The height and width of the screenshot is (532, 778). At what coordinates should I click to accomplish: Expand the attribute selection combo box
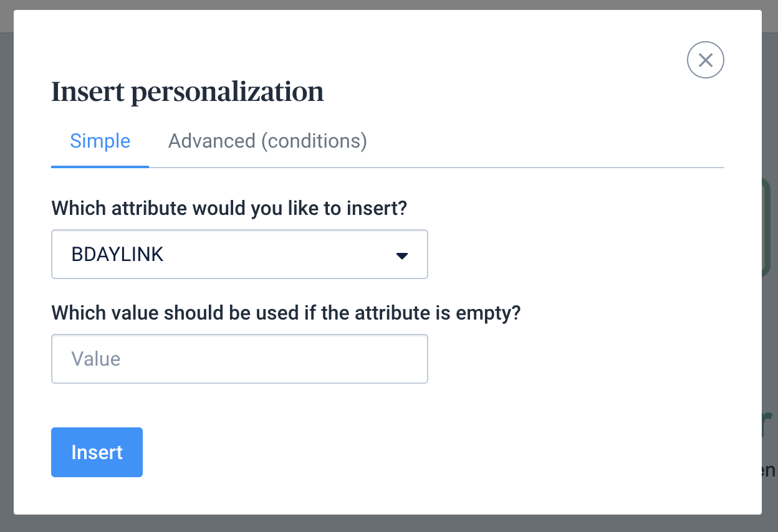[239, 254]
